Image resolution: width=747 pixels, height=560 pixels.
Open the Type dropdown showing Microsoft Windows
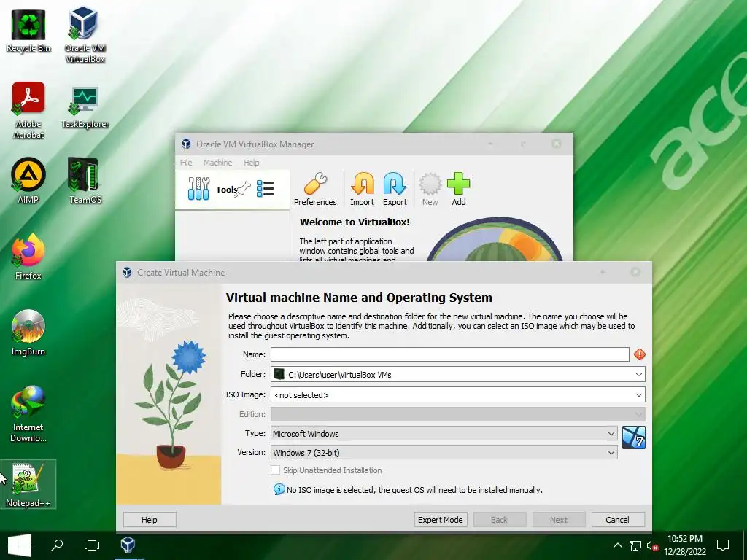(x=444, y=433)
